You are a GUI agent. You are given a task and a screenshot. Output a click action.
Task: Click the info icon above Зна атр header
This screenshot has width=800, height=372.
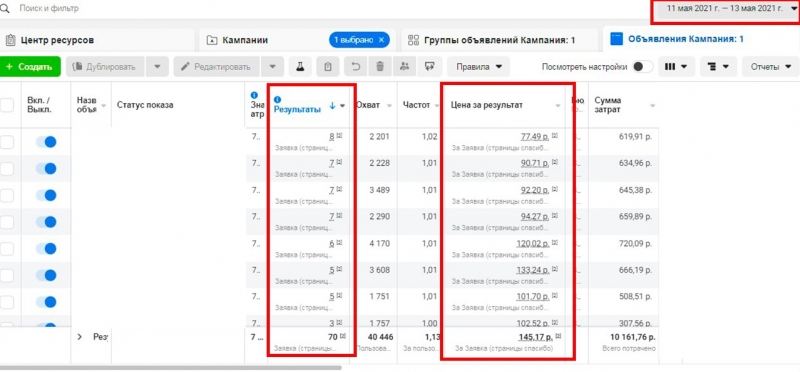[254, 95]
